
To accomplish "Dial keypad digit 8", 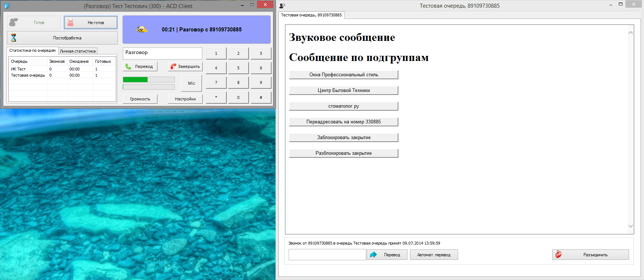I will click(x=238, y=83).
